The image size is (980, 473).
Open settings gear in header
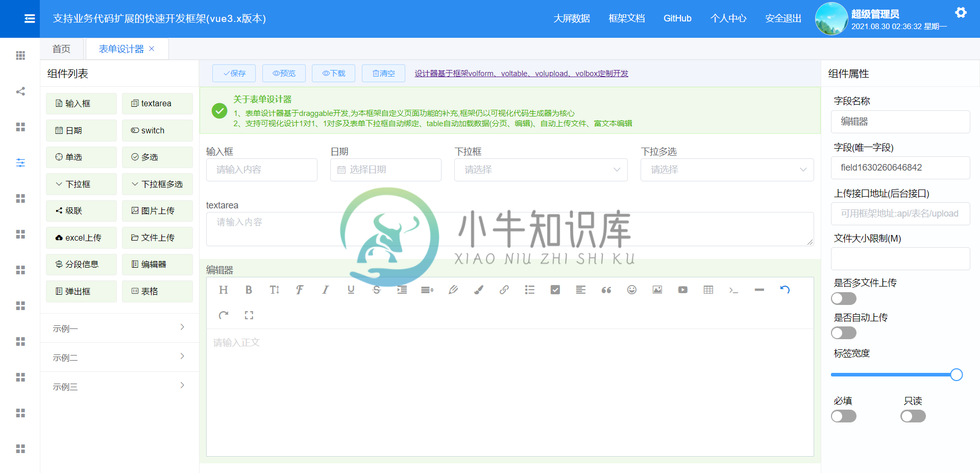[961, 13]
